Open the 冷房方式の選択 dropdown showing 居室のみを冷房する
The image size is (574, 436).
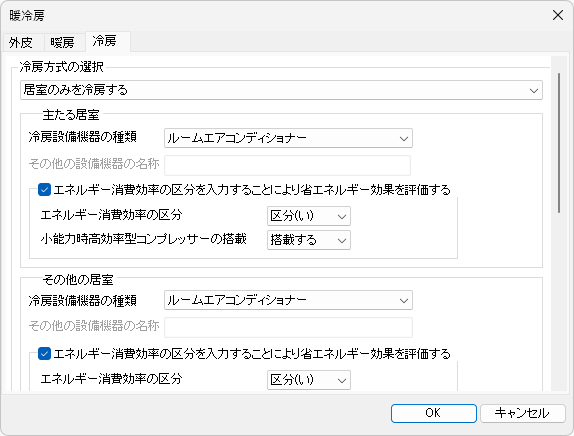click(x=281, y=90)
